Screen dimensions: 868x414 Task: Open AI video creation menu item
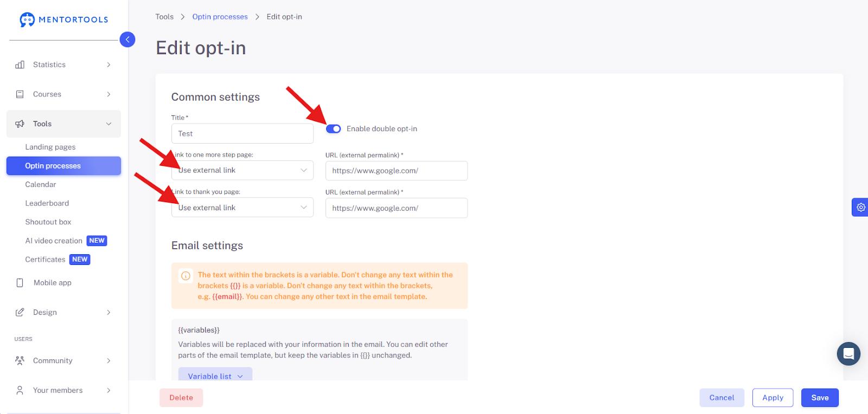coord(54,241)
